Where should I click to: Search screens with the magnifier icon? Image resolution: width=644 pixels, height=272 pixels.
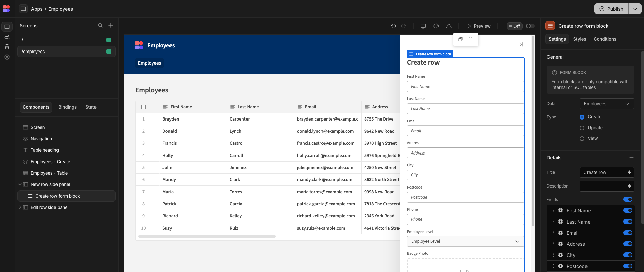pyautogui.click(x=100, y=25)
